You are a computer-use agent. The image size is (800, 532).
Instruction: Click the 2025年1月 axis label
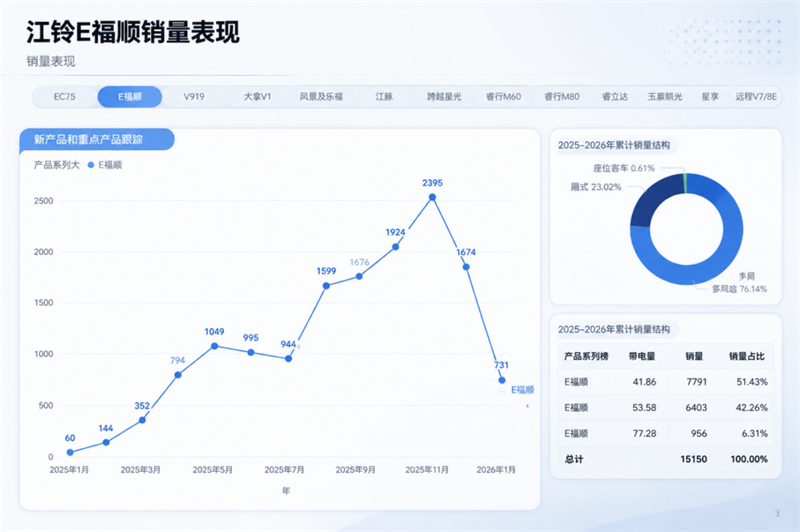[x=69, y=470]
